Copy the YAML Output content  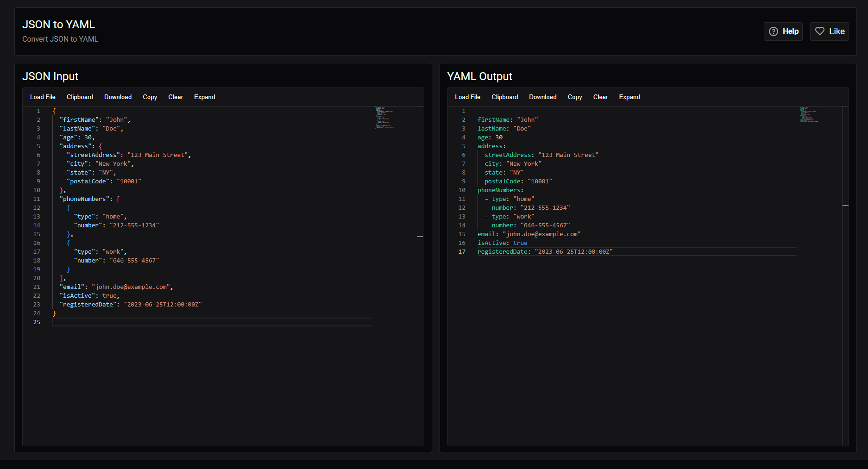click(575, 97)
